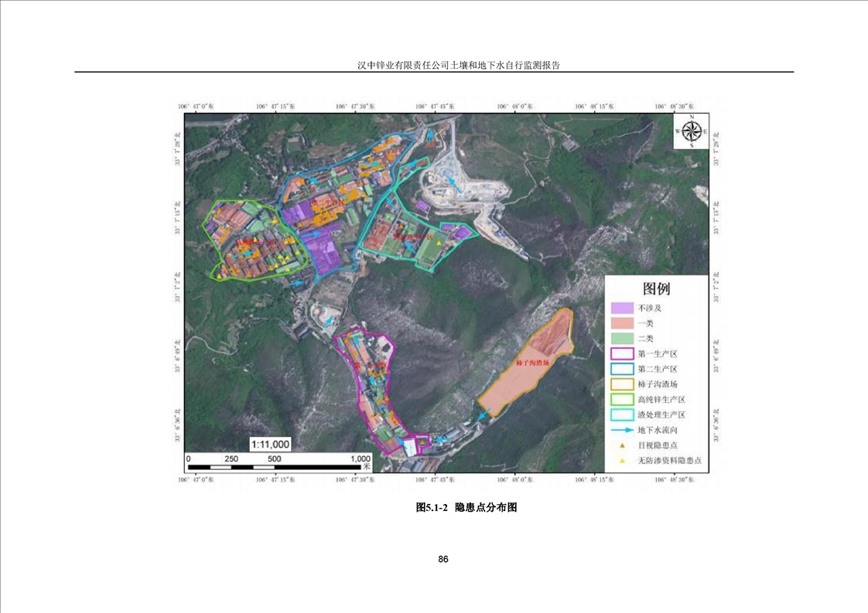This screenshot has height=613, width=868.
Task: Click the pink 一类 legend color swatch
Action: click(x=622, y=323)
